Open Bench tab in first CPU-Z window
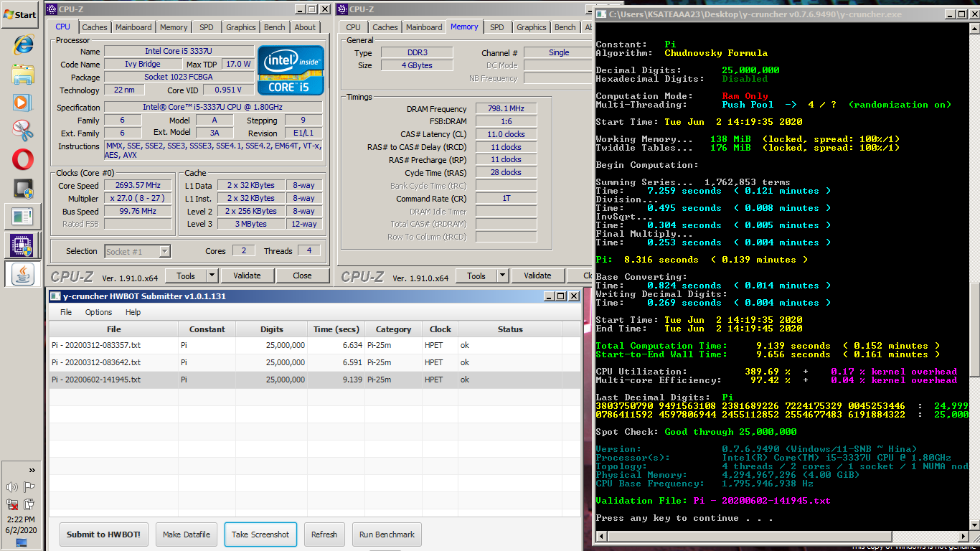The width and height of the screenshot is (980, 551). coord(275,27)
